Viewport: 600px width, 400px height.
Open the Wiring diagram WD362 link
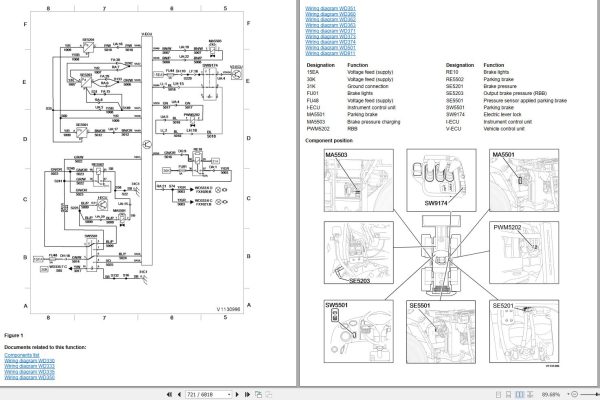coord(330,19)
